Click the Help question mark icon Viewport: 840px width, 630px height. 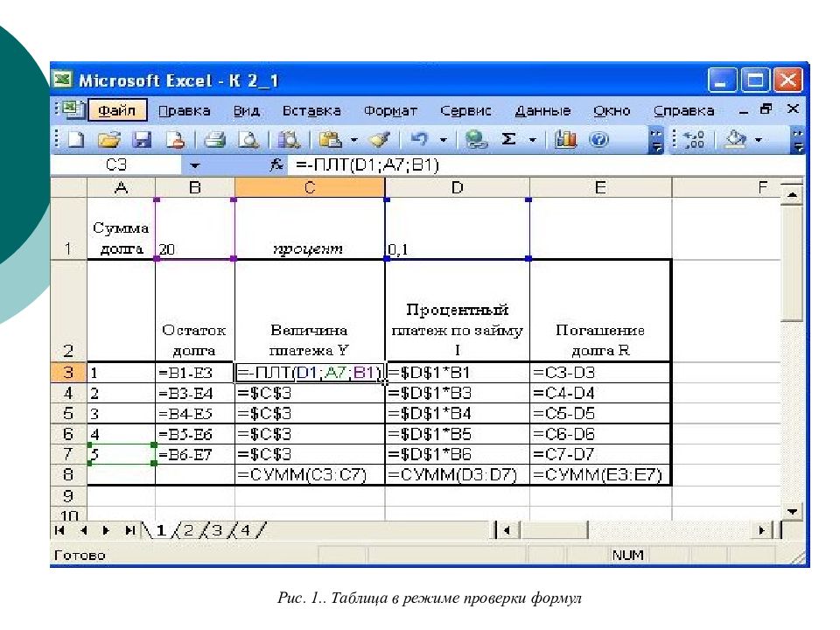click(x=598, y=140)
